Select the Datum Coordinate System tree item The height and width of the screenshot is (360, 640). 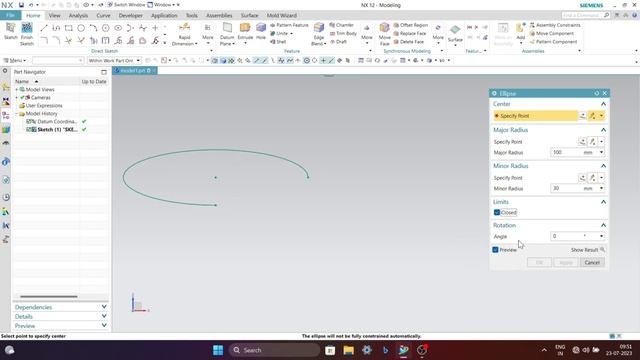pyautogui.click(x=56, y=122)
